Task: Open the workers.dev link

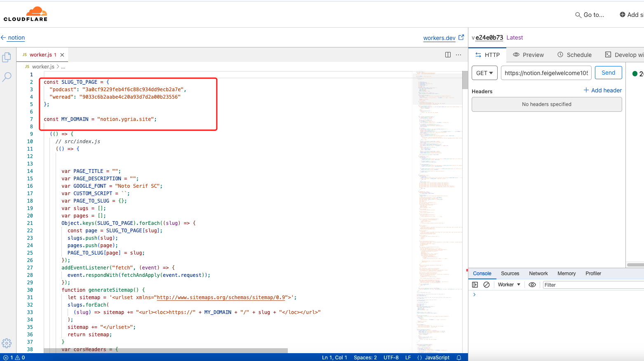Action: click(439, 38)
